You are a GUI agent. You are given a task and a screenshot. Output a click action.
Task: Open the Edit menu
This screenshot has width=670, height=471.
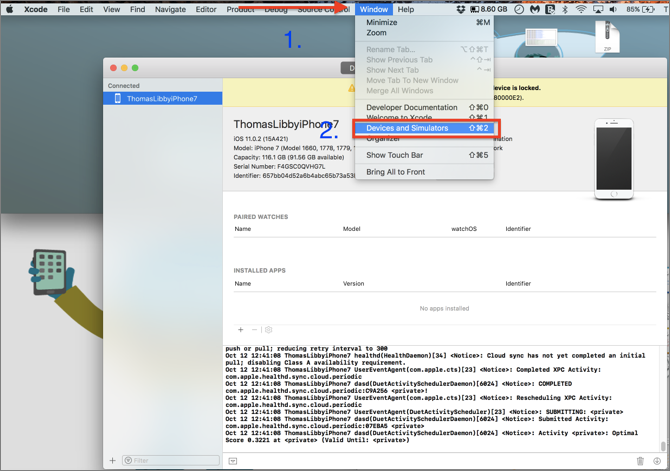coord(86,9)
